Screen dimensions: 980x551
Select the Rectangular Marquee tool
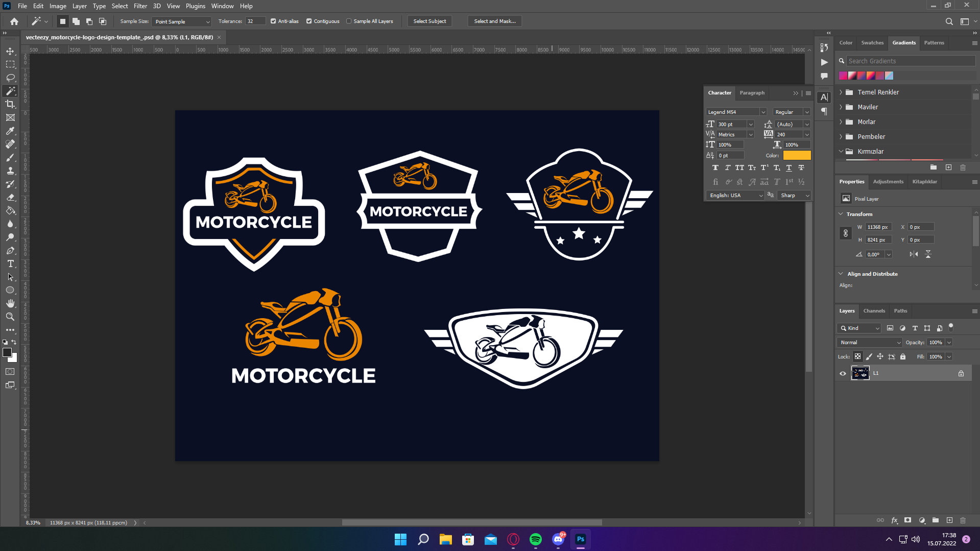10,64
